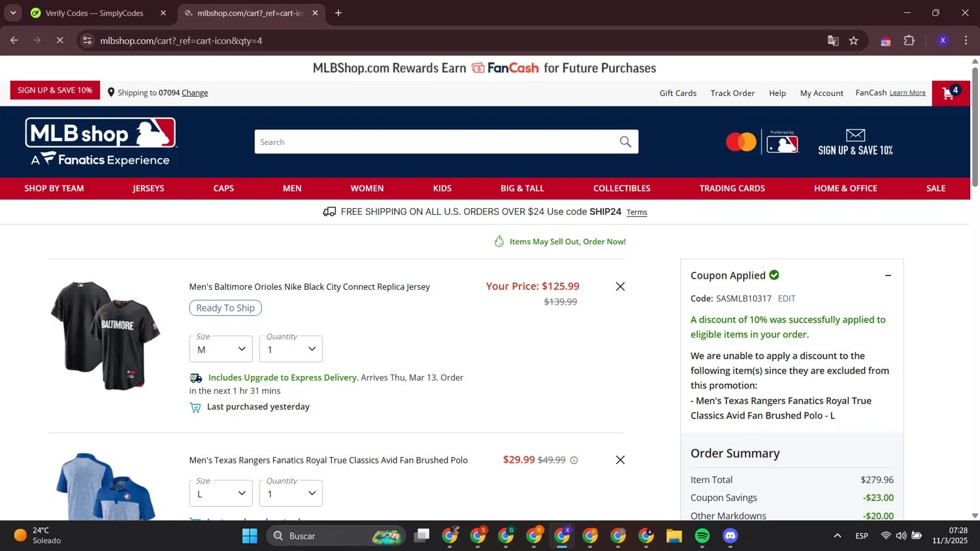Open the My Account link
Viewport: 980px width, 551px height.
pos(822,93)
